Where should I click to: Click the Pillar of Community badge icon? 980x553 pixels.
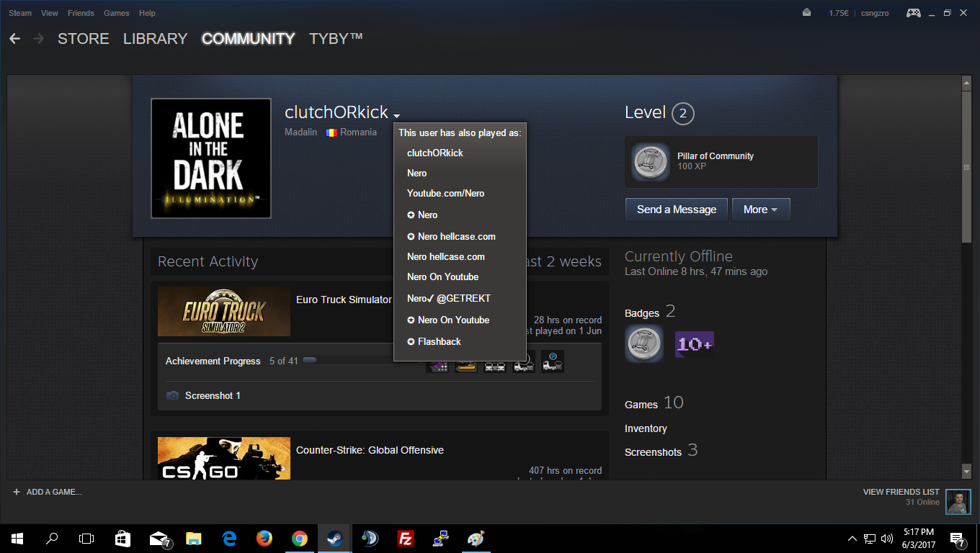point(651,162)
